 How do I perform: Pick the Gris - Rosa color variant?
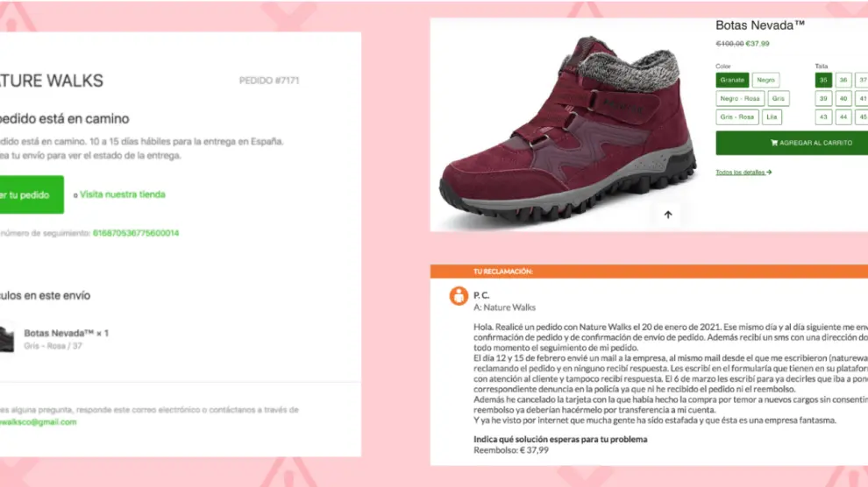coord(736,117)
